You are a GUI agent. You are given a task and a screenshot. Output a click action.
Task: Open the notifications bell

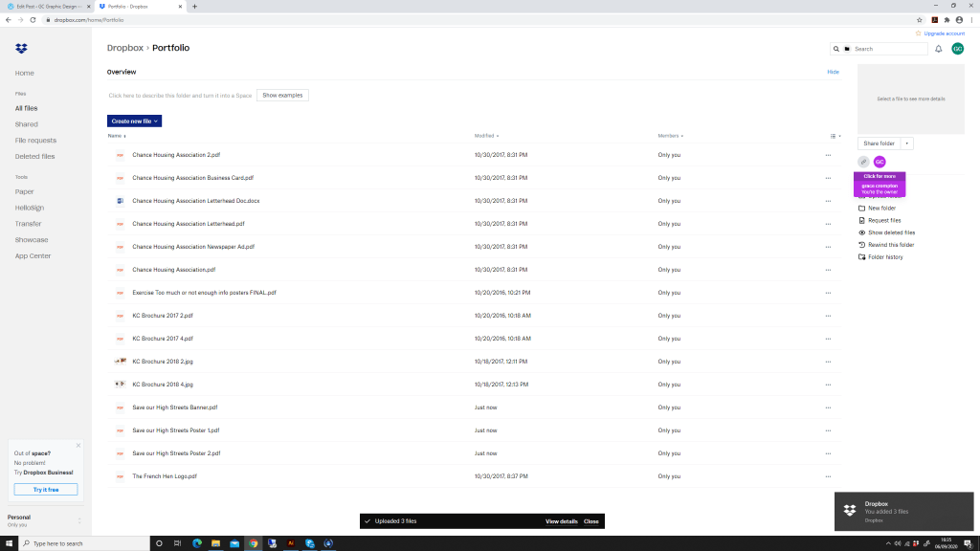pos(938,49)
